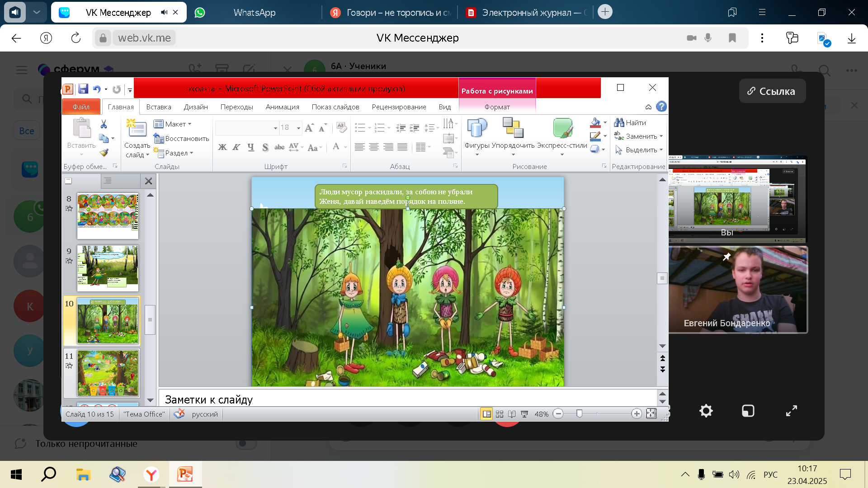Switch to slide sorter view in status bar
Screen dimensions: 868x488
[500, 414]
